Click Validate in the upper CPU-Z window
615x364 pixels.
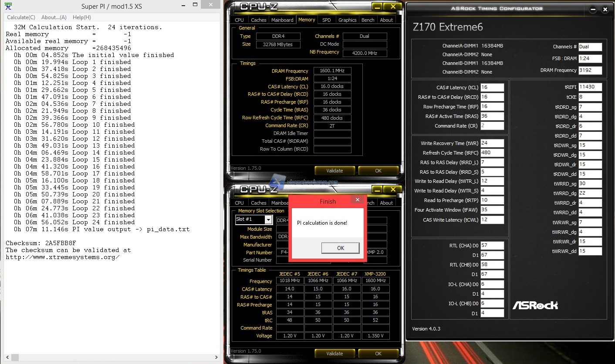pyautogui.click(x=335, y=171)
